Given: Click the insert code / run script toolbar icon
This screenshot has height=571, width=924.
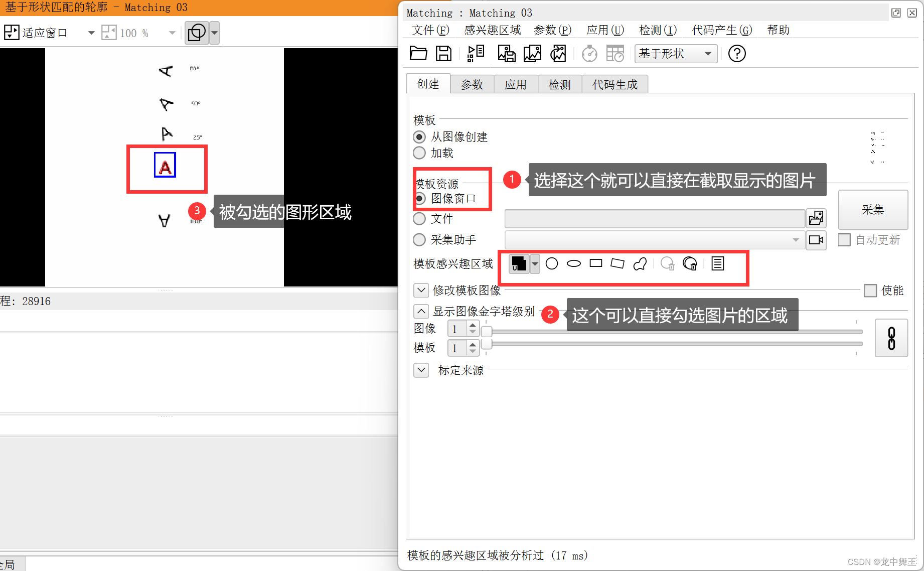Looking at the screenshot, I should click(x=476, y=53).
